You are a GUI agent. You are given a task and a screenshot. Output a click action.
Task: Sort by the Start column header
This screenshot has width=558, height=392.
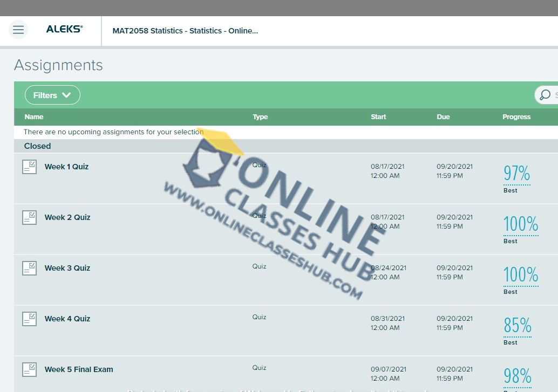(x=378, y=117)
